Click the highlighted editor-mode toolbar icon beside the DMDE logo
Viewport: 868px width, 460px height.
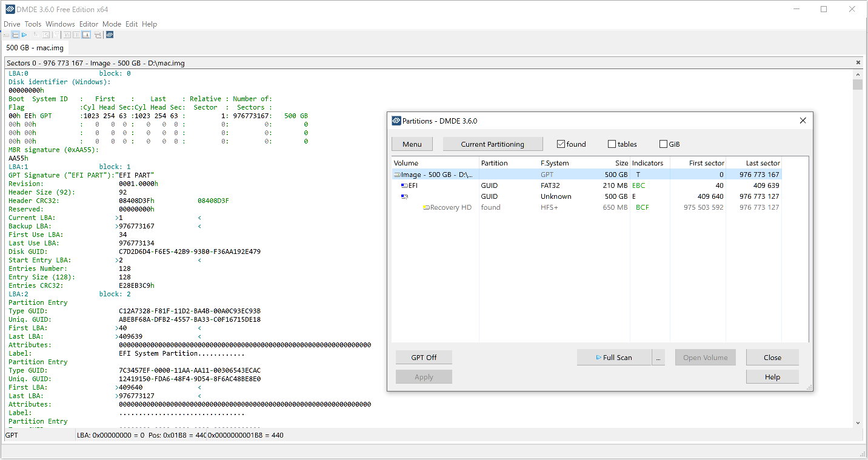click(x=86, y=35)
